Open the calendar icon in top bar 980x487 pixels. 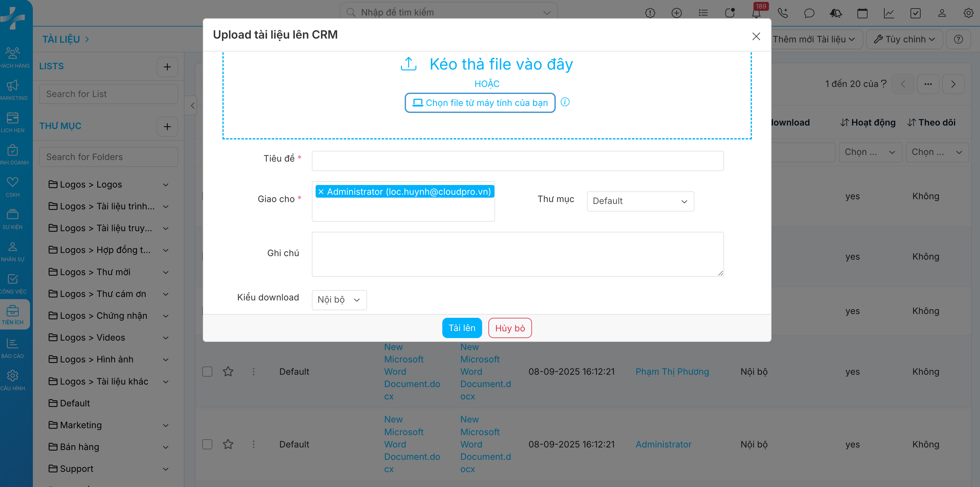pyautogui.click(x=862, y=13)
